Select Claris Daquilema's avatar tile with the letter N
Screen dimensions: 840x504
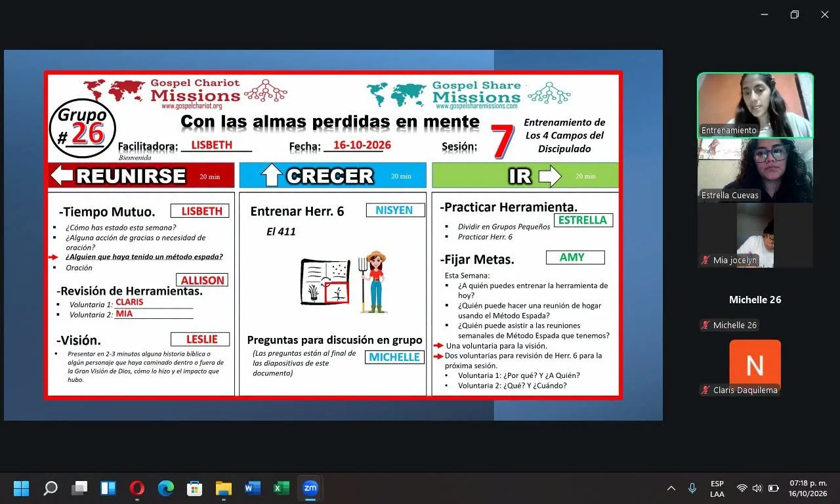[755, 365]
